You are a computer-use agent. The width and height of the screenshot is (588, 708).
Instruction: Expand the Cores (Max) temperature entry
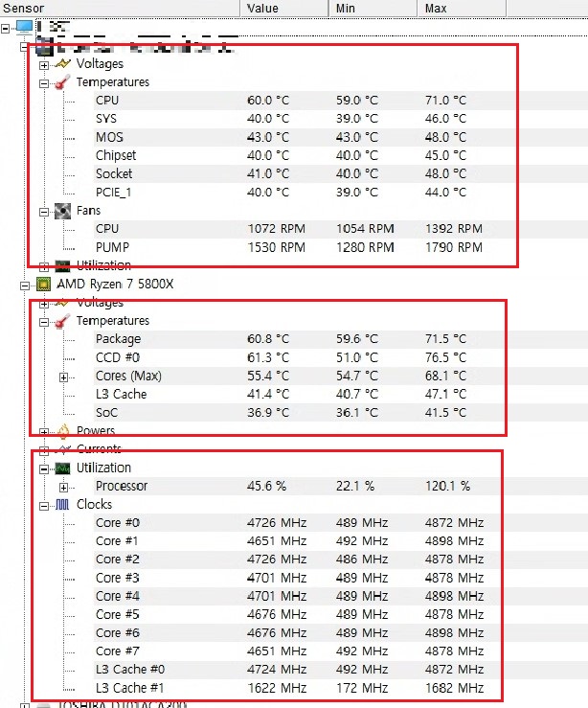pos(63,377)
